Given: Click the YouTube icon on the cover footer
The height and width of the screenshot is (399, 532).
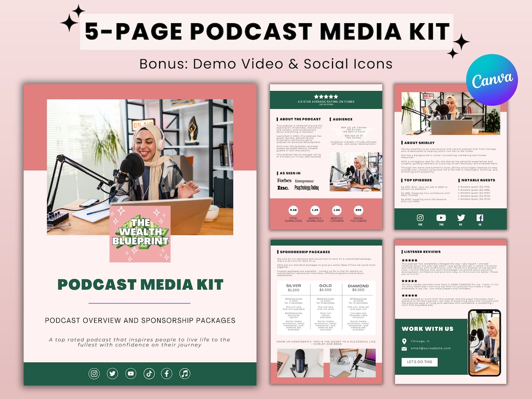Looking at the screenshot, I should coord(131,373).
